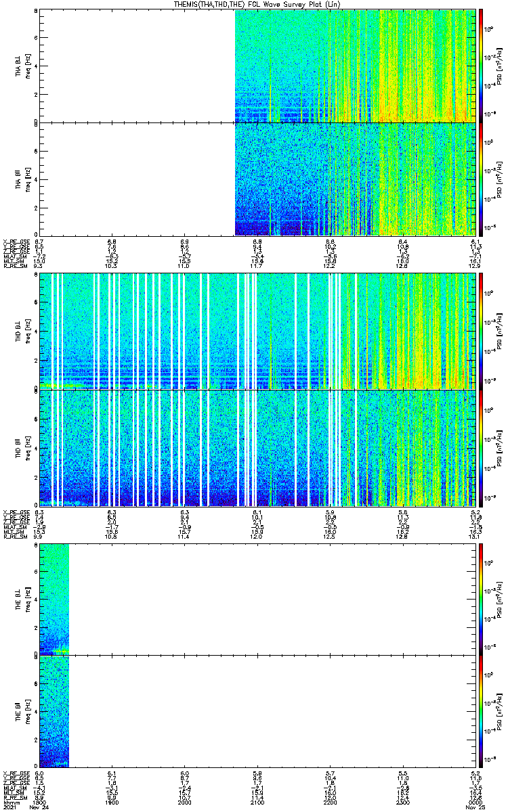This screenshot has height=812, width=508.
Task: Click the 1900 time tick label at bottom
Action: 112,802
